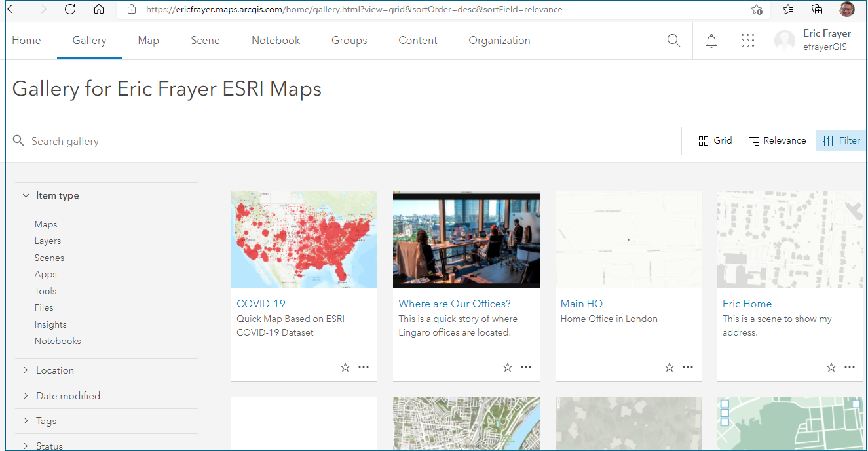
Task: Select the Gallery tab
Action: tap(89, 41)
